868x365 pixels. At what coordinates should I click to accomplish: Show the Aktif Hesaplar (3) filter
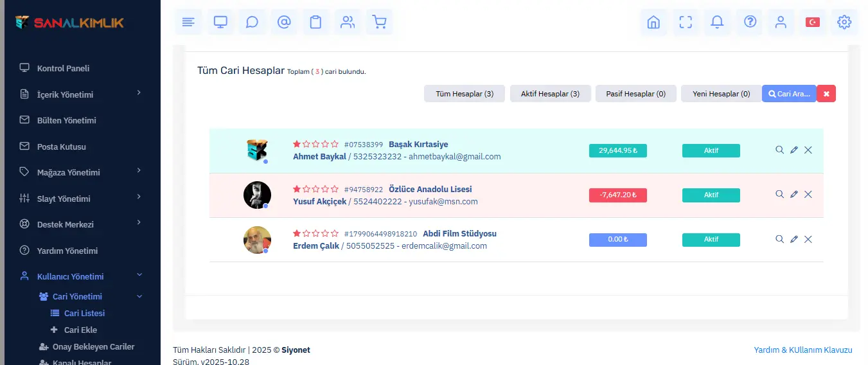click(550, 94)
